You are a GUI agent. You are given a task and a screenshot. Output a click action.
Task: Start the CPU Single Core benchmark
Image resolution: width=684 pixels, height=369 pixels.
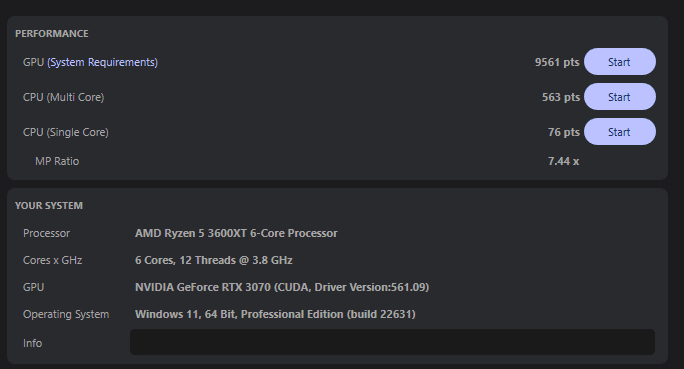(619, 132)
